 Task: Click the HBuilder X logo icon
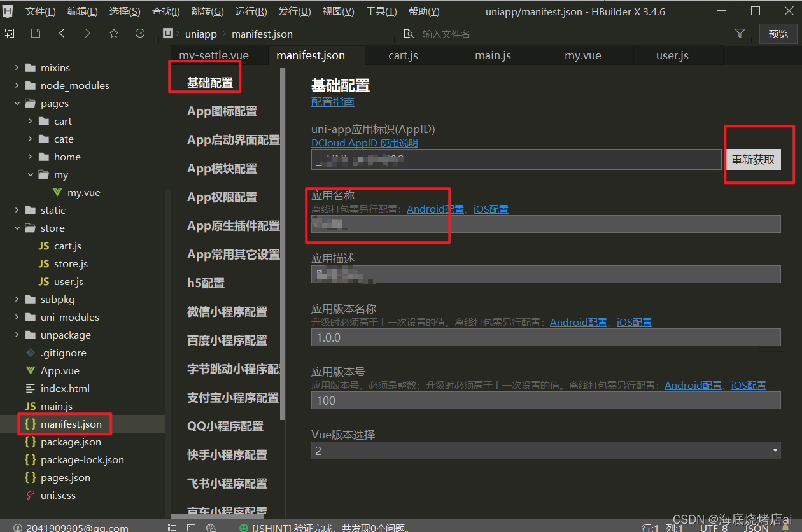(x=8, y=11)
